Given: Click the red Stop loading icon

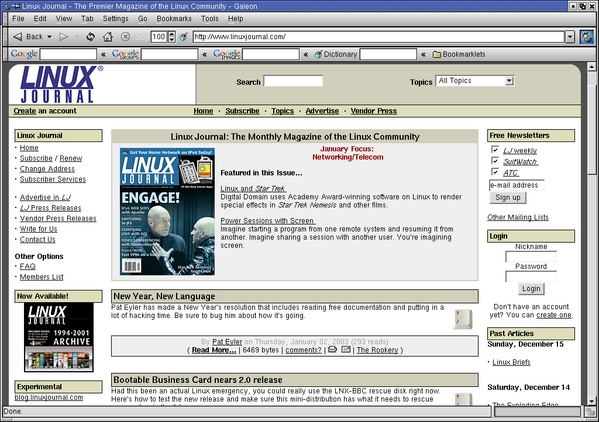Looking at the screenshot, I should pos(125,37).
